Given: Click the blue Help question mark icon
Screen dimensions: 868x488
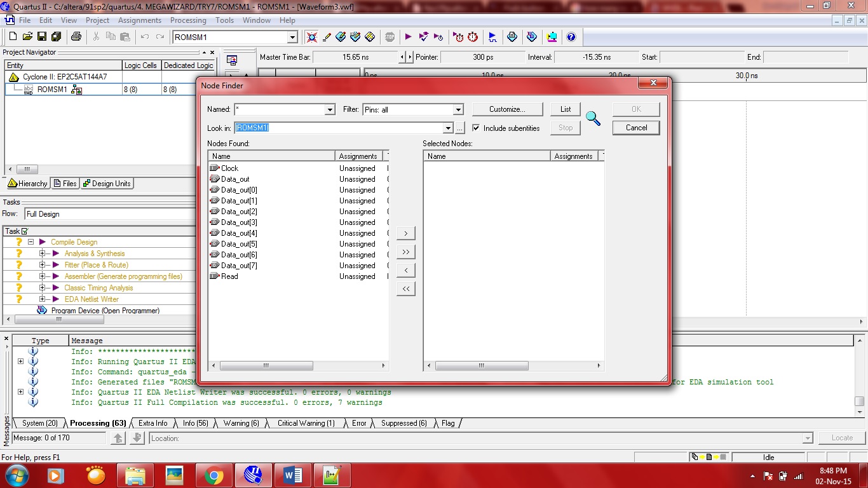Looking at the screenshot, I should (x=571, y=37).
